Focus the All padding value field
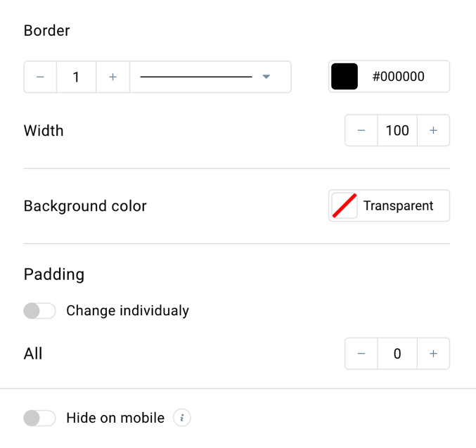This screenshot has height=448, width=476. click(397, 354)
